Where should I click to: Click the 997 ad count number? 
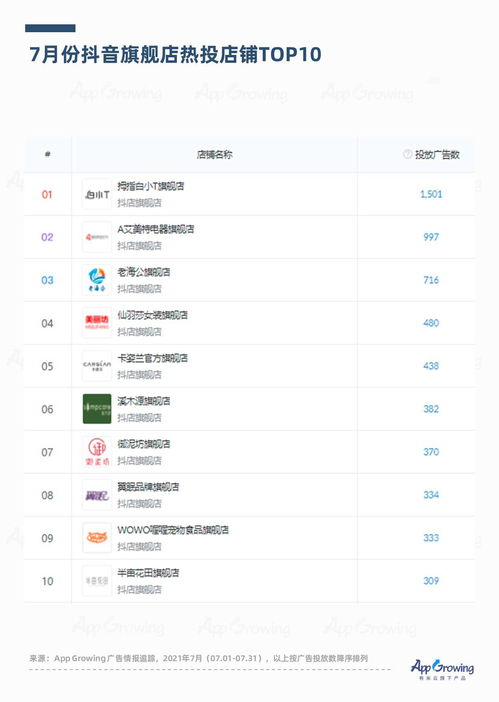[x=431, y=237]
